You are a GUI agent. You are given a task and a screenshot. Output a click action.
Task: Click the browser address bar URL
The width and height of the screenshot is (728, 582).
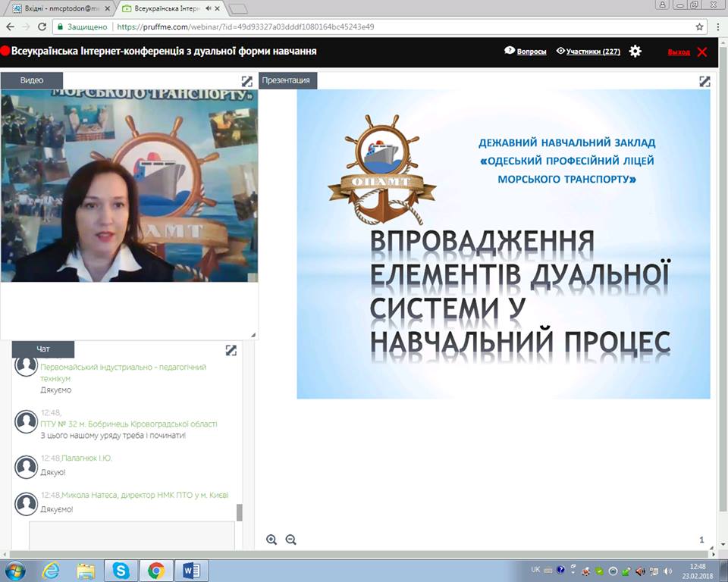click(x=303, y=27)
